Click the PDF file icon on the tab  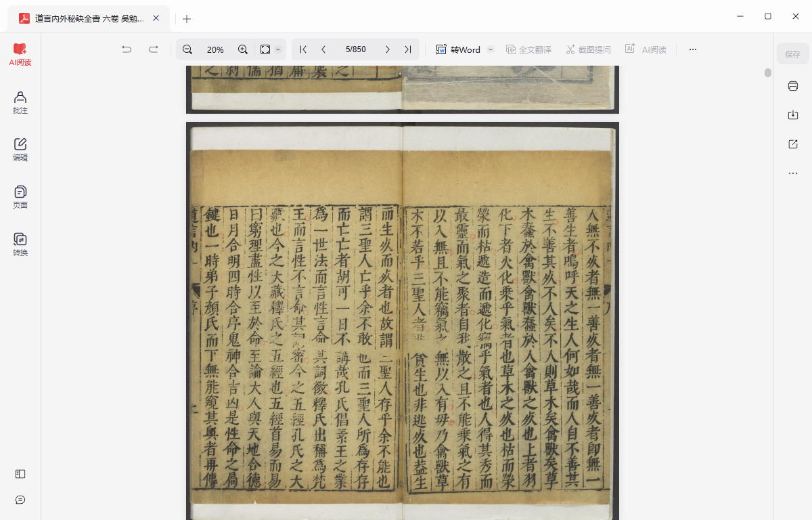(24, 18)
